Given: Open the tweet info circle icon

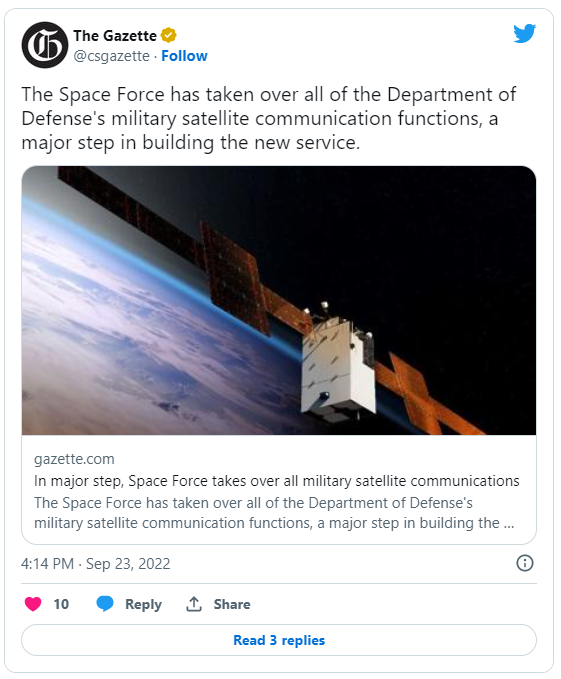Looking at the screenshot, I should (x=525, y=563).
